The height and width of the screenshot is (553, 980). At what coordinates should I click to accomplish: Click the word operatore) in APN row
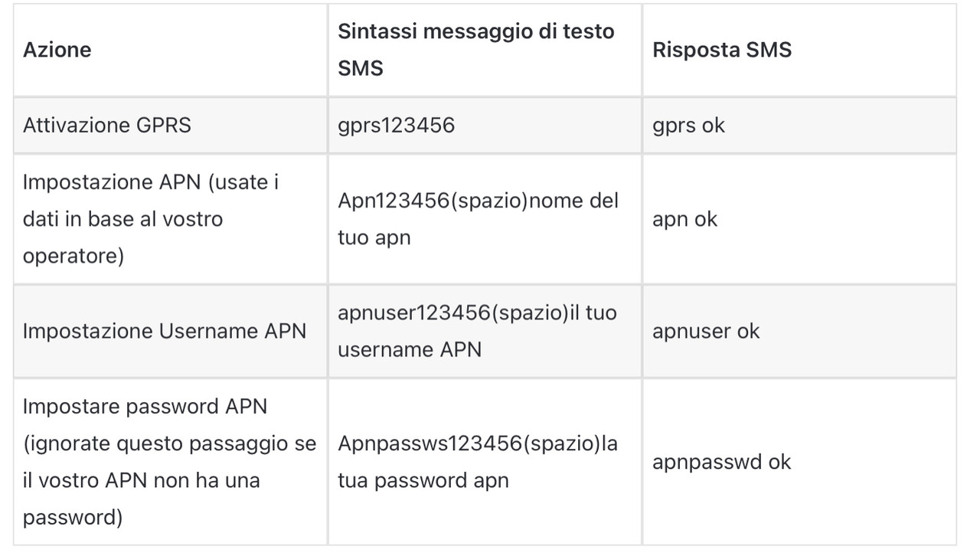pos(73,256)
